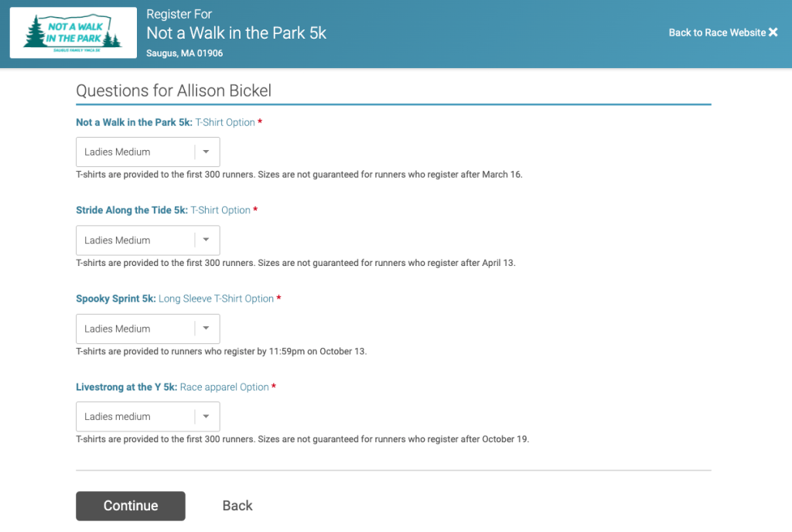Click the note mentioning April 13
The image size is (792, 532).
tap(295, 263)
